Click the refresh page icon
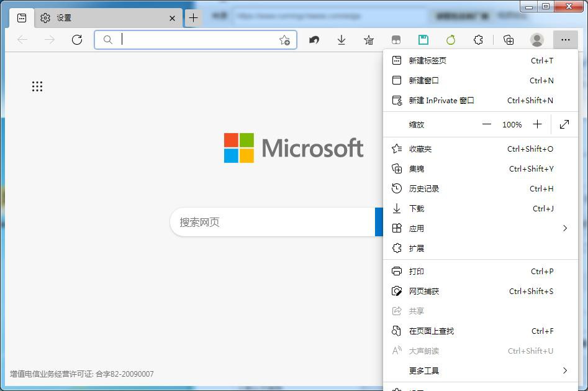Screen dimensions: 588x391 (x=77, y=40)
